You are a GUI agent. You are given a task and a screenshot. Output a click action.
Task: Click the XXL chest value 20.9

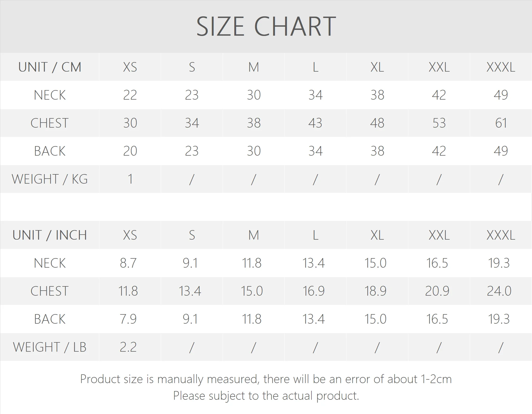pos(437,291)
